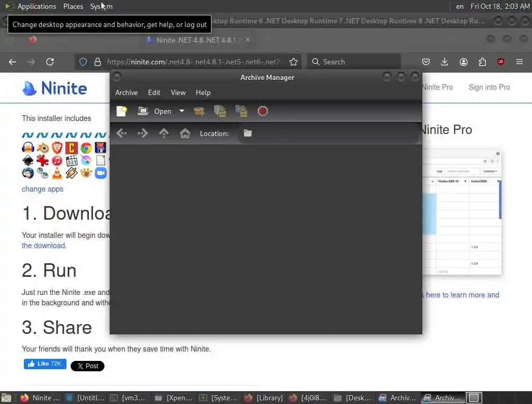Click Firefox forward navigation arrow
Screen dimensions: 532x404
click(x=31, y=62)
